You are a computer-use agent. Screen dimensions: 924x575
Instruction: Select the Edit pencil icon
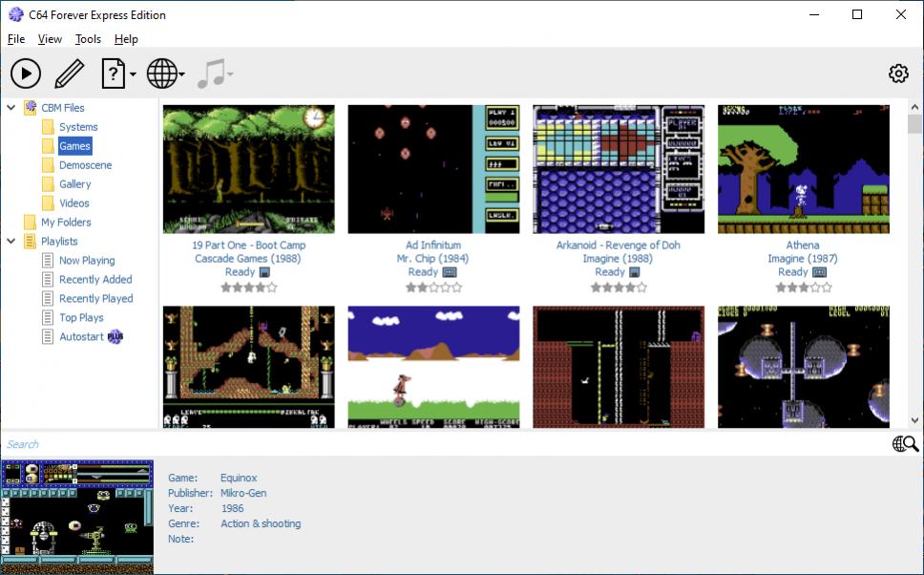click(x=70, y=73)
